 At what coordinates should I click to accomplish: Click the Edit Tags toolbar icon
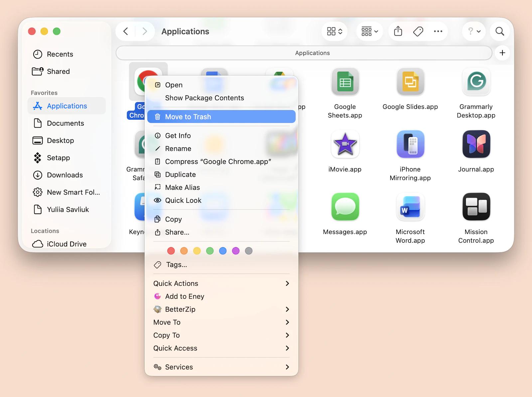(x=418, y=31)
